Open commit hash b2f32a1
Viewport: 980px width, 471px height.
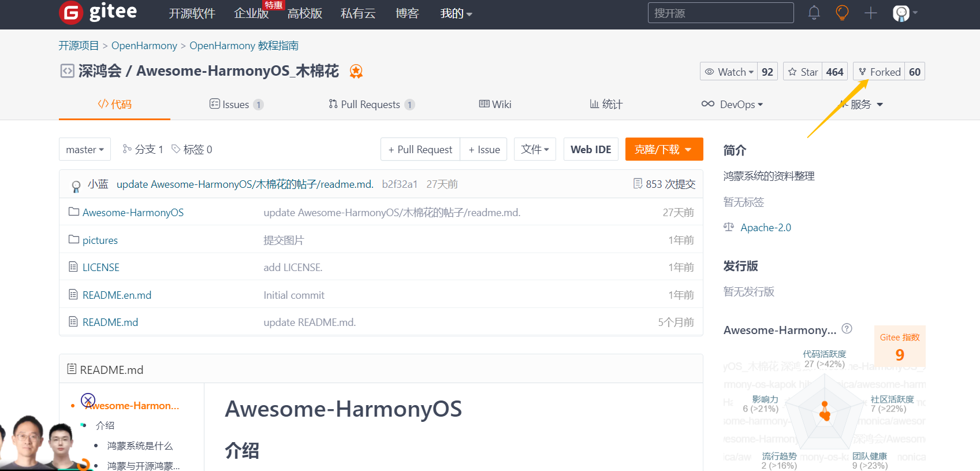[x=400, y=184]
